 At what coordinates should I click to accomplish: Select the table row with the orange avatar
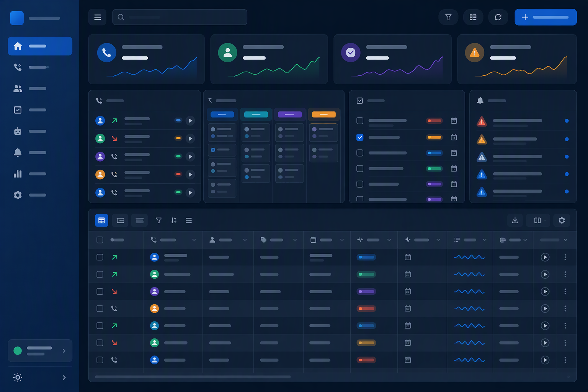(x=100, y=309)
